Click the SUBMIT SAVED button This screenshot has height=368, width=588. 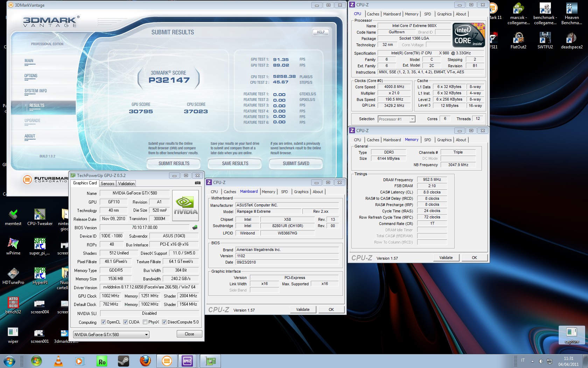[x=296, y=164]
